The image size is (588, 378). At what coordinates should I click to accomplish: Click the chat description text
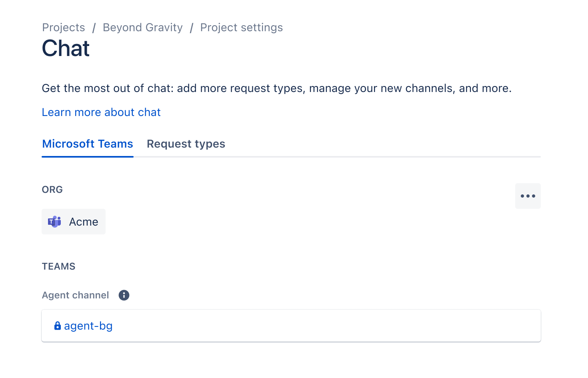pyautogui.click(x=276, y=88)
